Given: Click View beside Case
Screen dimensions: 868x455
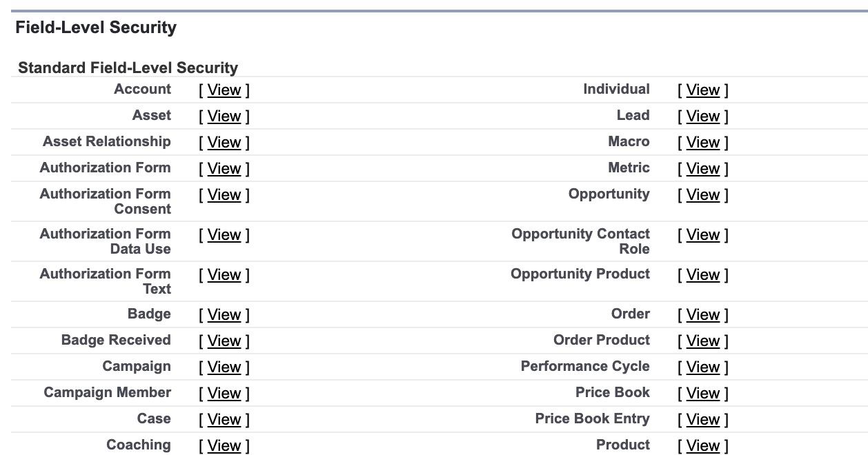Looking at the screenshot, I should pos(224,420).
